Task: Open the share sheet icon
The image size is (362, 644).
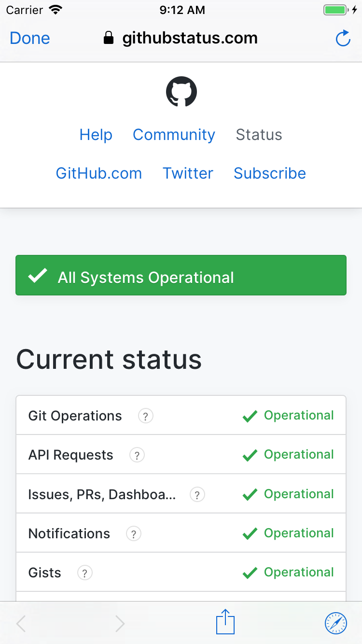Action: pos(225,621)
